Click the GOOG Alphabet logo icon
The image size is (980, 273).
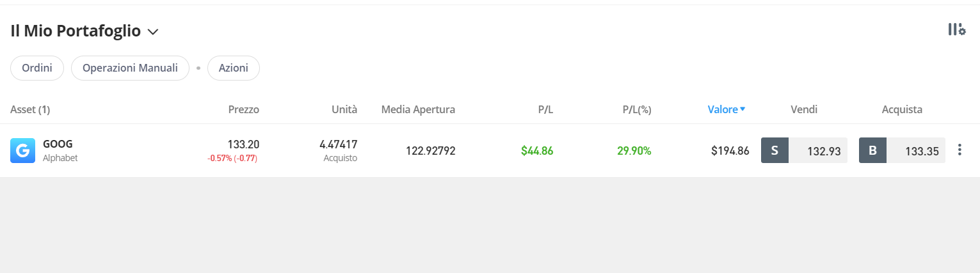[22, 151]
